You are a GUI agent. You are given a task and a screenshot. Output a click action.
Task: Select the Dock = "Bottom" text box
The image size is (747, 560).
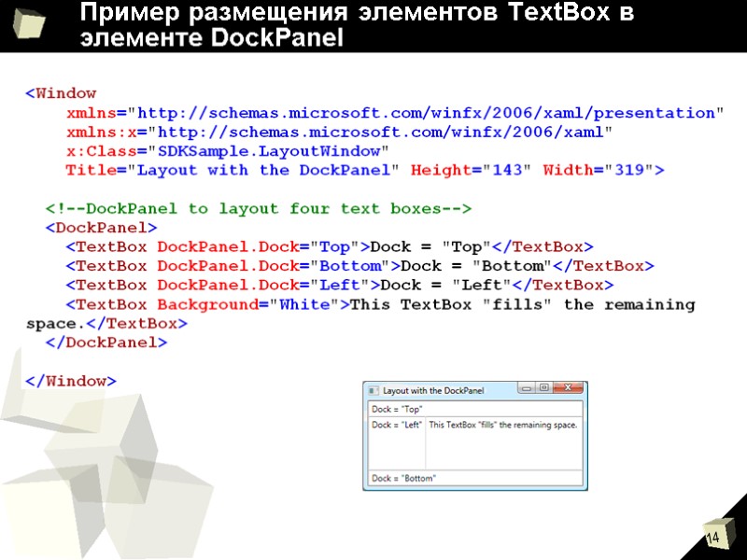pyautogui.click(x=403, y=476)
